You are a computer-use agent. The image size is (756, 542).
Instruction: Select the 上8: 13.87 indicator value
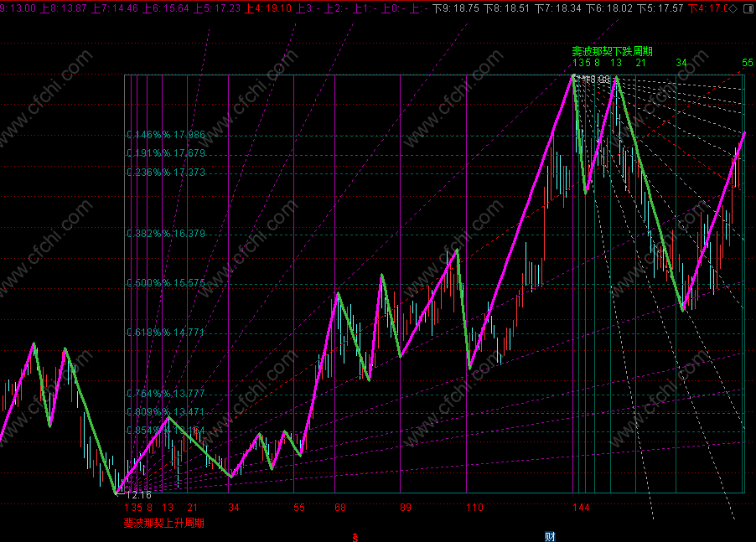[x=63, y=8]
